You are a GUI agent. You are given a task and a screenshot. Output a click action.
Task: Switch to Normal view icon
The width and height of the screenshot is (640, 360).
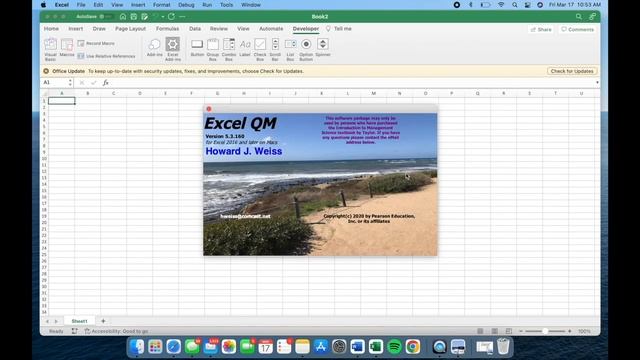tap(480, 331)
